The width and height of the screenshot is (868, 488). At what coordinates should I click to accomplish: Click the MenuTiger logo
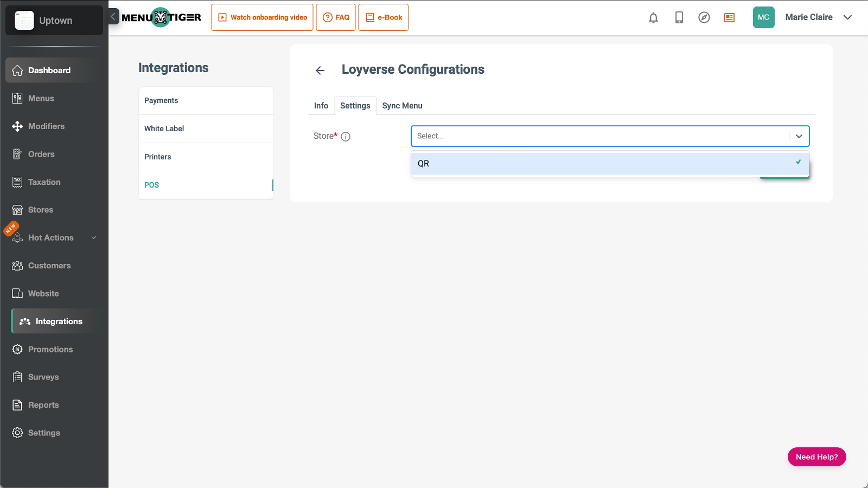point(162,17)
